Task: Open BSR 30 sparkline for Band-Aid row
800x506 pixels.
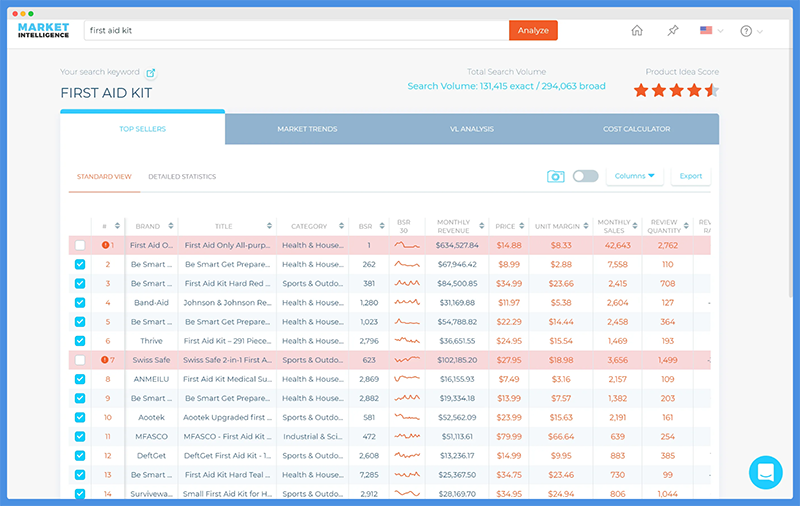Action: coord(407,302)
